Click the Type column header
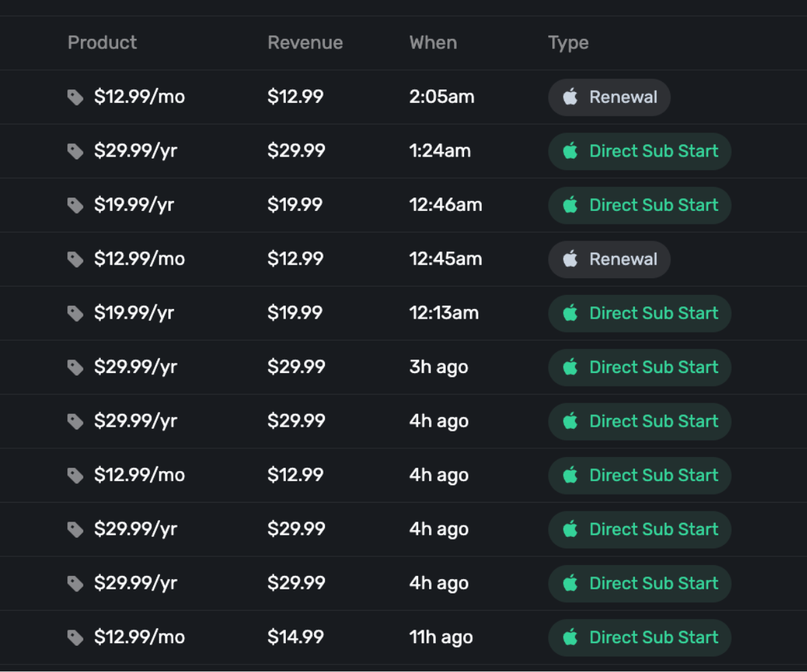 point(568,42)
